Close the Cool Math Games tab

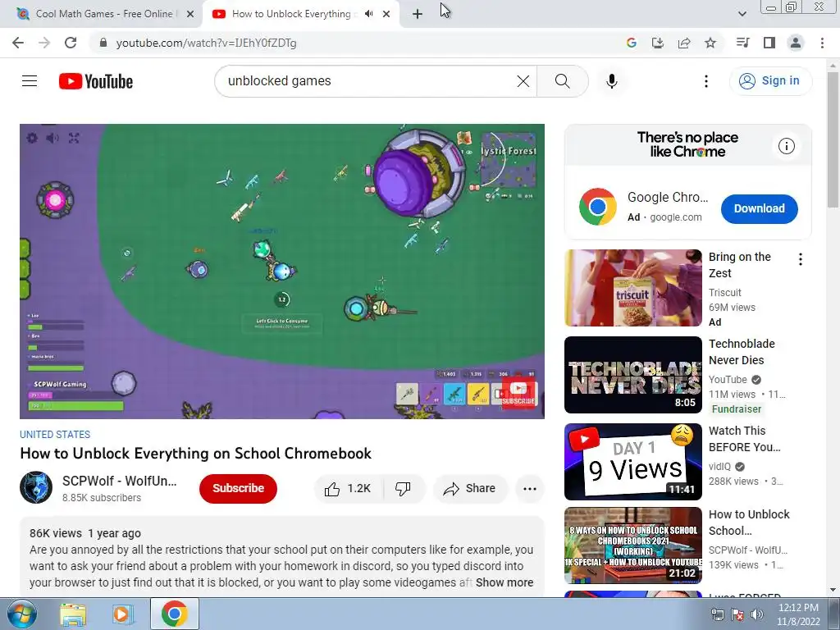coord(190,15)
